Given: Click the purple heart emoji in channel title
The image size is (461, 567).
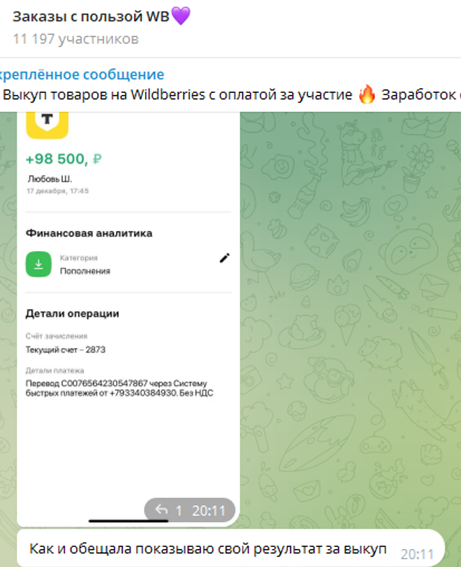Looking at the screenshot, I should click(x=180, y=16).
